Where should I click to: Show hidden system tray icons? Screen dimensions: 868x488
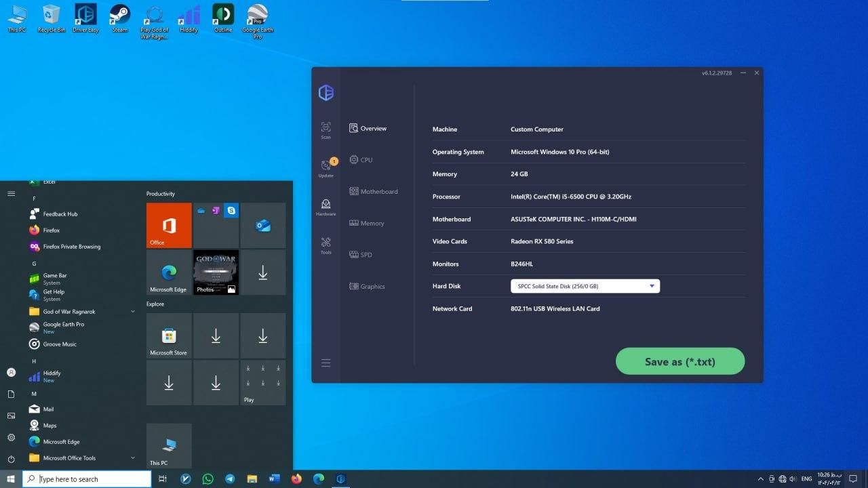[760, 479]
